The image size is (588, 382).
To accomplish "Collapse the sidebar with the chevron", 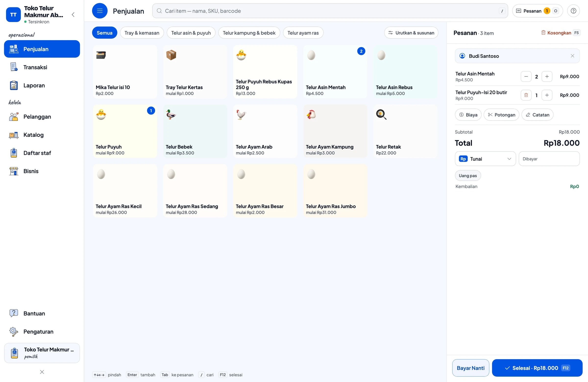I will tap(73, 14).
